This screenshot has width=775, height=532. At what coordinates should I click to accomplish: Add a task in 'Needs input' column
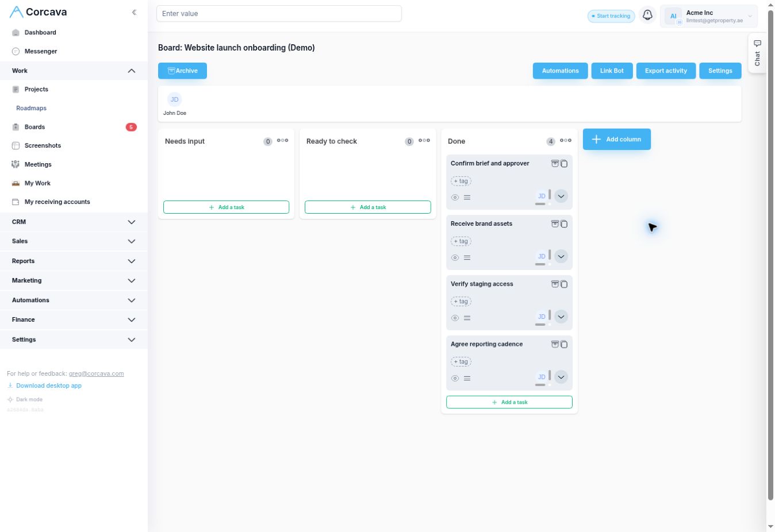pyautogui.click(x=226, y=207)
